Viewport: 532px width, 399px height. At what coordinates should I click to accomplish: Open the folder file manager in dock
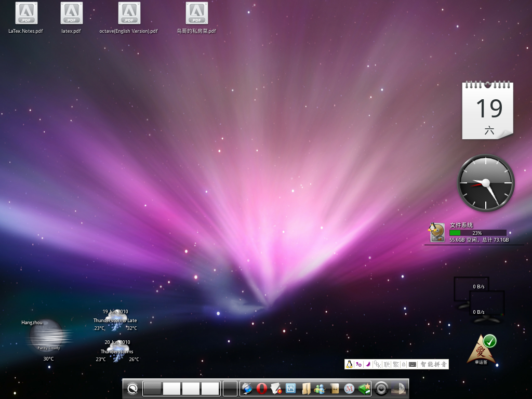click(306, 389)
